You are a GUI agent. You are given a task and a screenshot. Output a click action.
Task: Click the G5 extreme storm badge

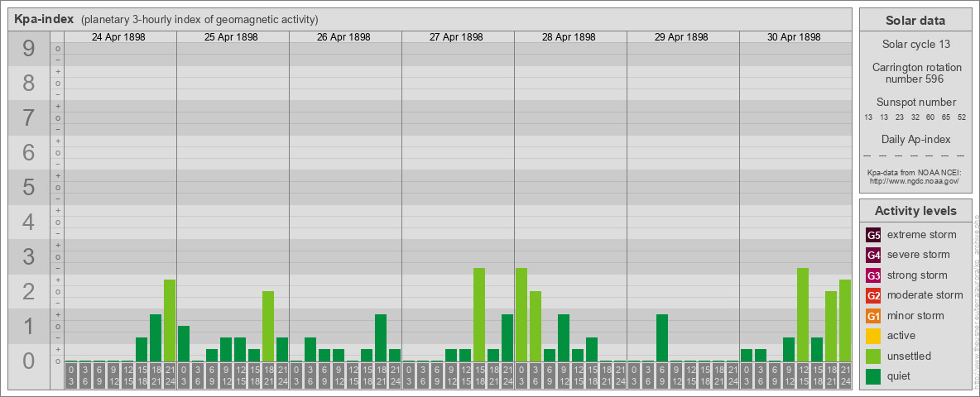[873, 235]
